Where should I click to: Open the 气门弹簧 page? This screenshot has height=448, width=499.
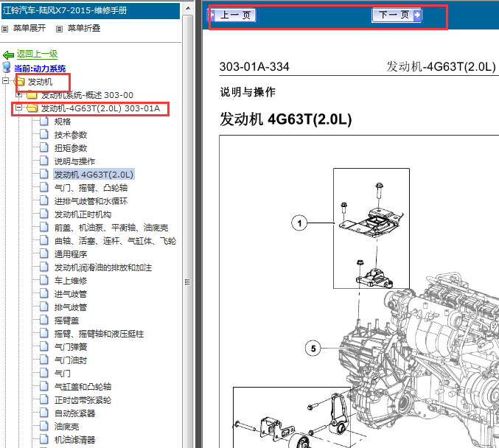(71, 347)
